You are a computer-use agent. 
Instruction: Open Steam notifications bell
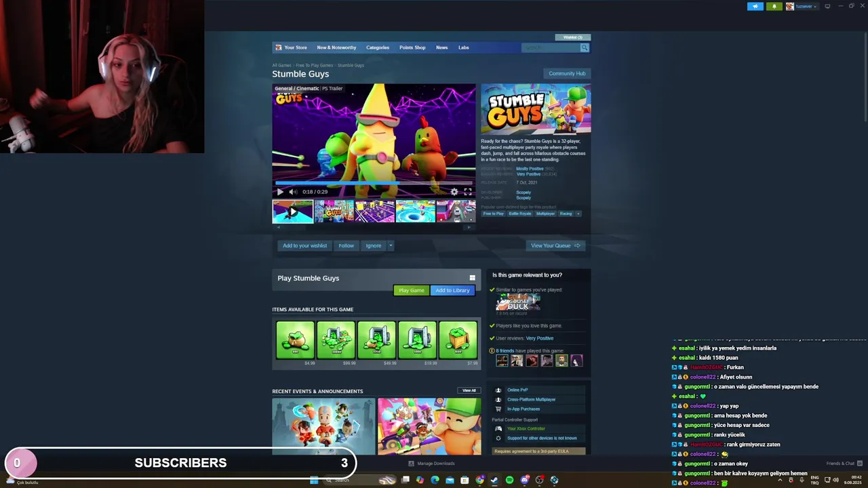point(774,6)
